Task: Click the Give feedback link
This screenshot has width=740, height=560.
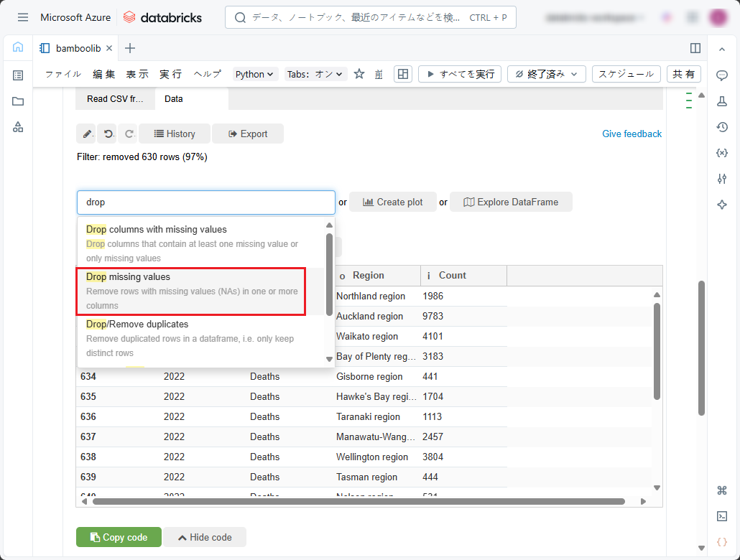Action: [632, 134]
